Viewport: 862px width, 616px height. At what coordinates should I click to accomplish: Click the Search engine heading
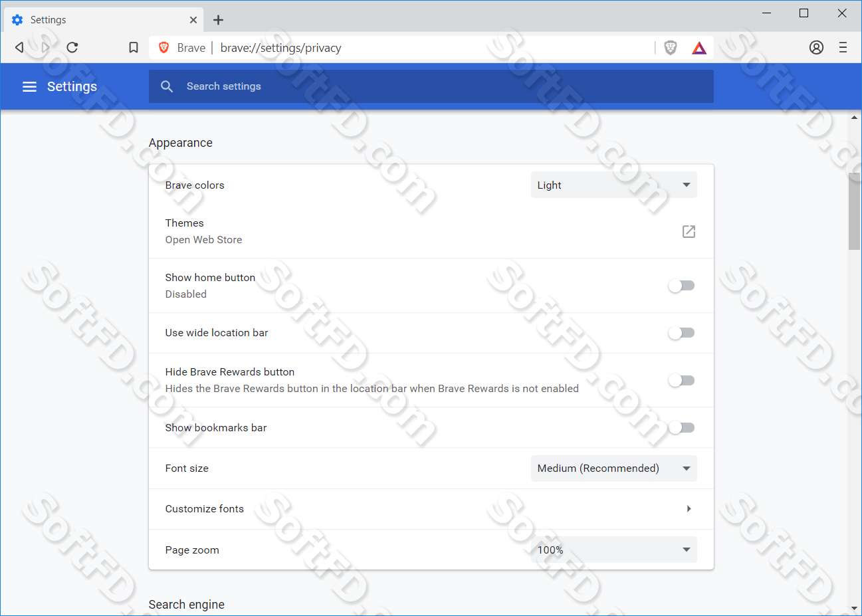[x=187, y=605]
